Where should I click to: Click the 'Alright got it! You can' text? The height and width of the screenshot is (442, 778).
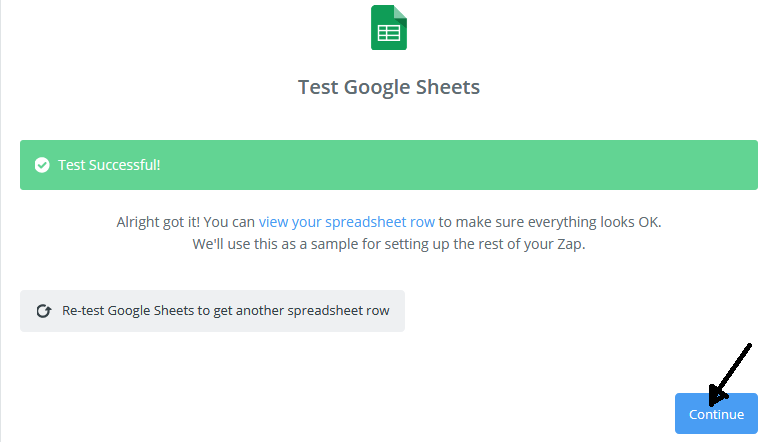pyautogui.click(x=186, y=222)
